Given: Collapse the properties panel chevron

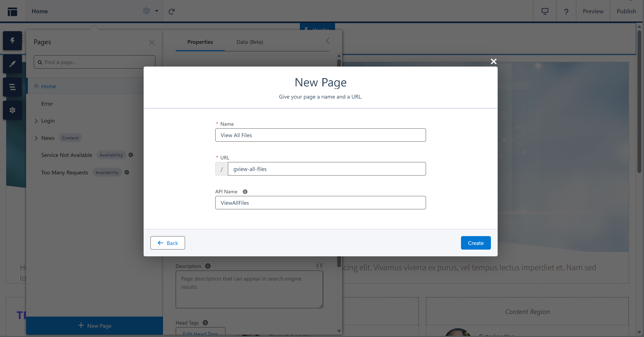Looking at the screenshot, I should 328,41.
